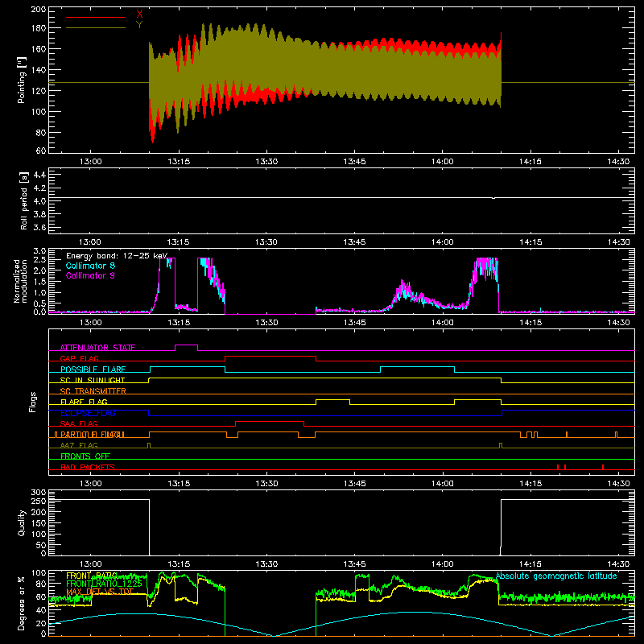Click 13:15 time label under Quality plot
Image resolution: width=644 pixels, height=644 pixels.
pyautogui.click(x=179, y=564)
